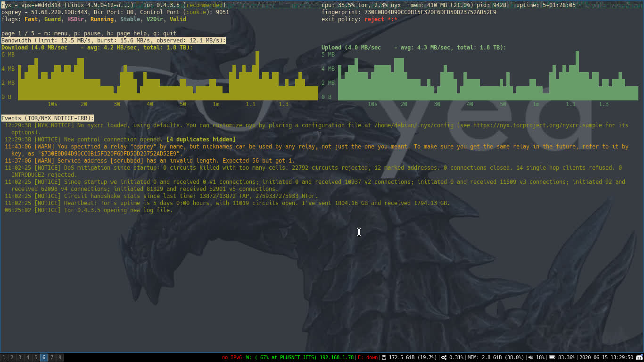644x362 pixels.
Task: Click the Bandwidth limit header line
Action: click(114, 41)
